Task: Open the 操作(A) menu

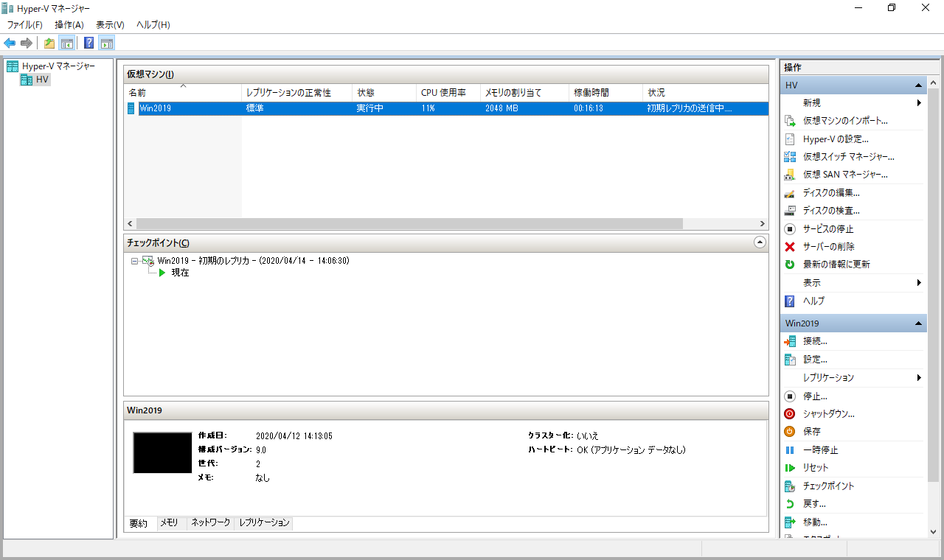Action: tap(69, 25)
